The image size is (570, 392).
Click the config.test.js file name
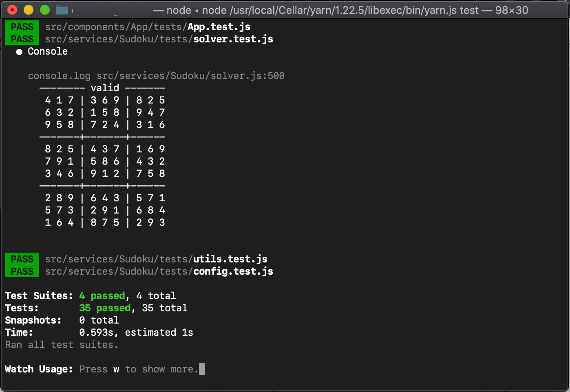pyautogui.click(x=233, y=271)
